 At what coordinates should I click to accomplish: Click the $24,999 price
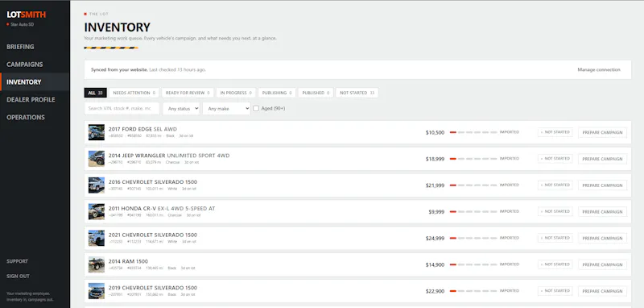pyautogui.click(x=435, y=239)
